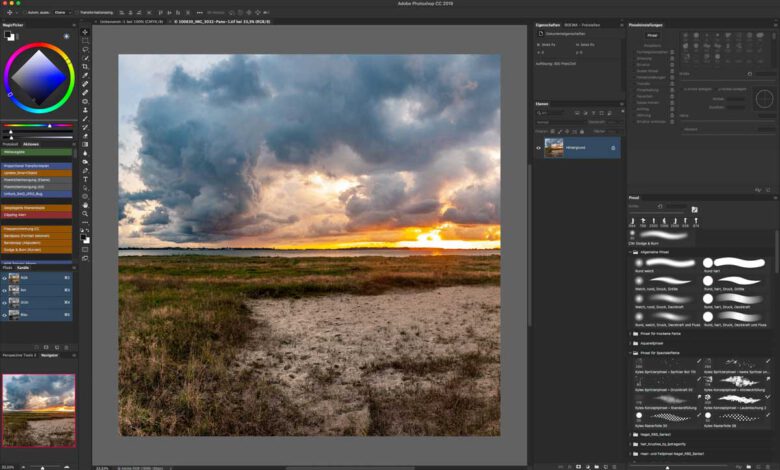
Task: Collapse the Allgemeine Pinsel brush folder
Action: [x=631, y=252]
